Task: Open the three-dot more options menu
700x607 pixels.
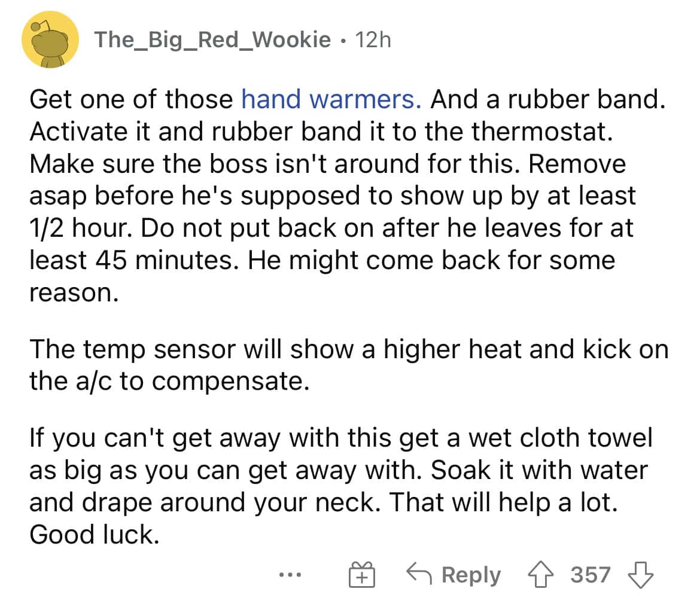Action: 290,575
